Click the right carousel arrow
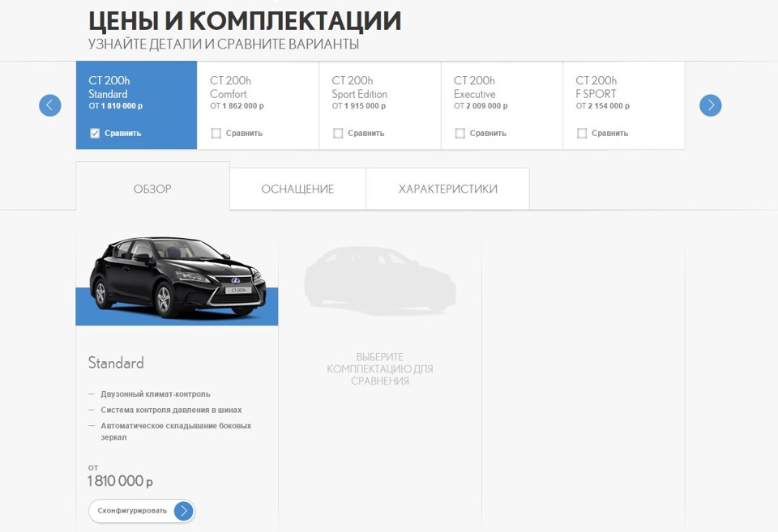Image resolution: width=778 pixels, height=532 pixels. click(x=710, y=105)
